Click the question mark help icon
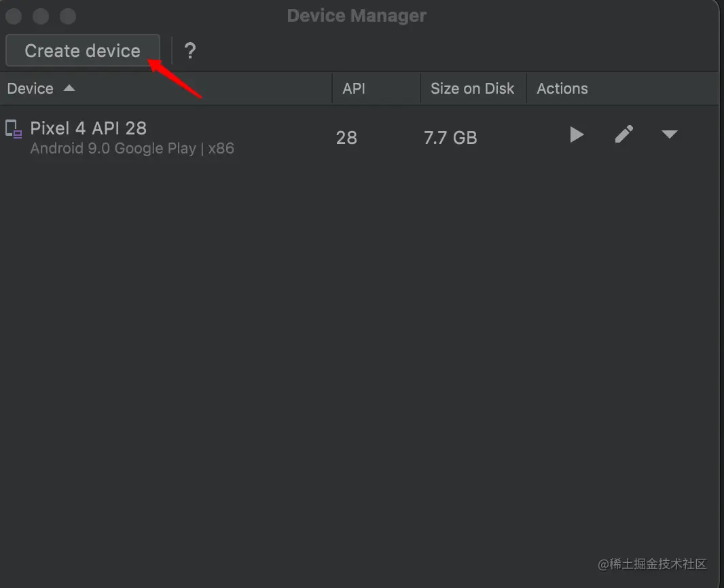The width and height of the screenshot is (724, 588). [190, 51]
